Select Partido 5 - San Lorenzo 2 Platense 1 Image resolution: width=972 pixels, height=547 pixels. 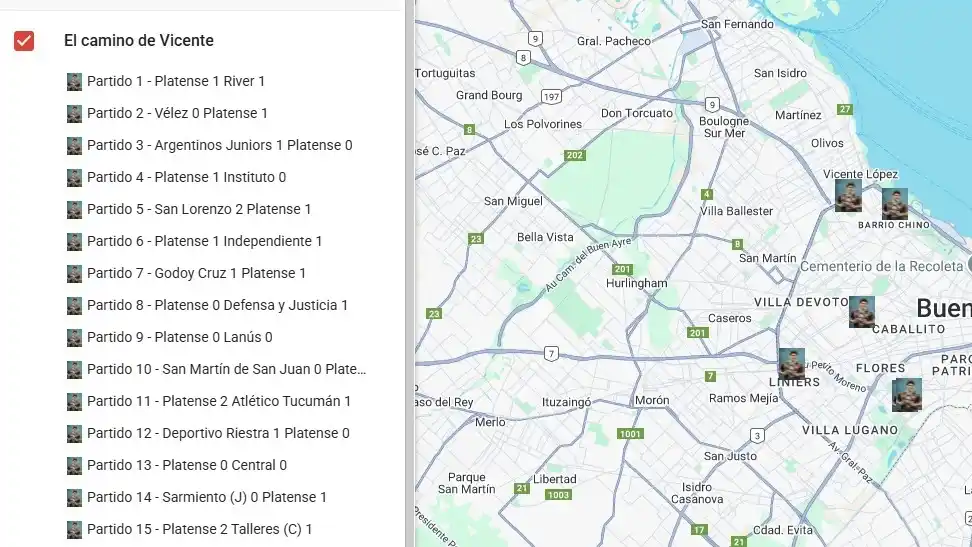pyautogui.click(x=198, y=209)
